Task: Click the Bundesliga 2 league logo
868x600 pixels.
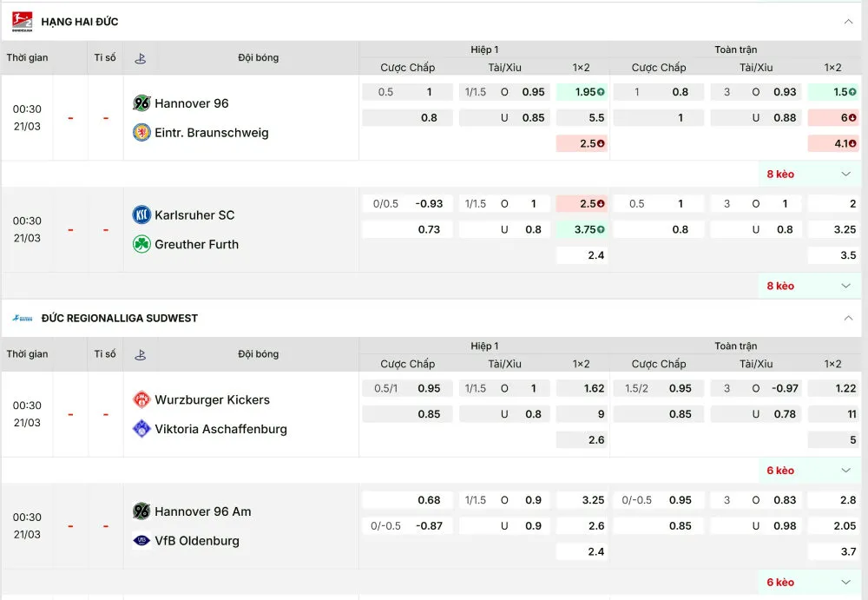Action: coord(22,22)
